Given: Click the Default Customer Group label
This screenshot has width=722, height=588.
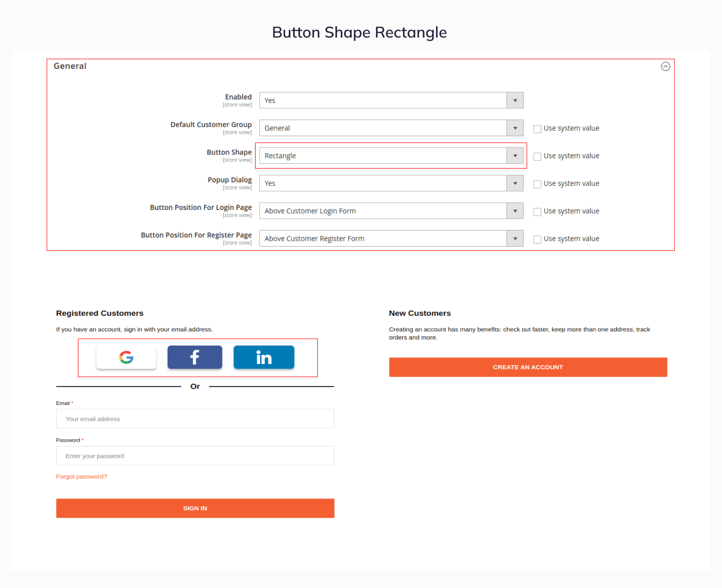Looking at the screenshot, I should click(211, 125).
